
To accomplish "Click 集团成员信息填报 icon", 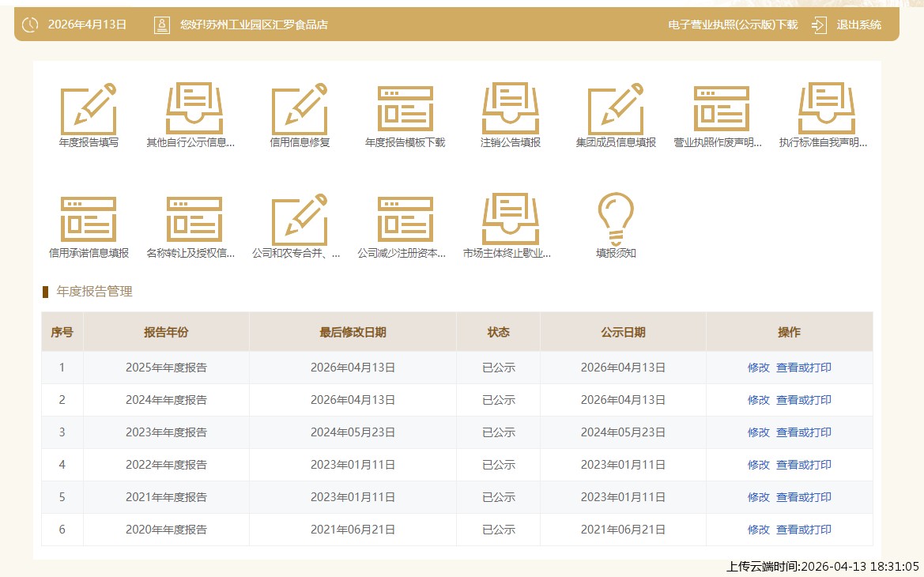I will click(x=616, y=109).
